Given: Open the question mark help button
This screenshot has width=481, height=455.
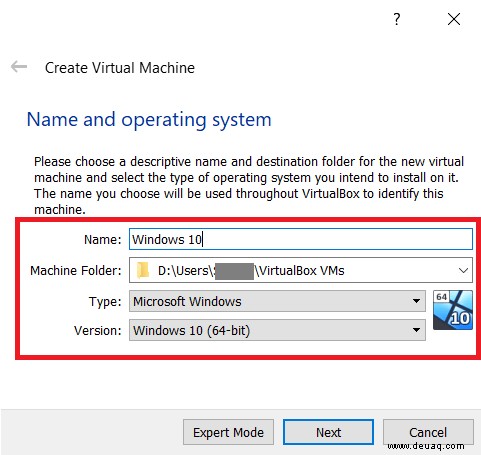Looking at the screenshot, I should [397, 19].
